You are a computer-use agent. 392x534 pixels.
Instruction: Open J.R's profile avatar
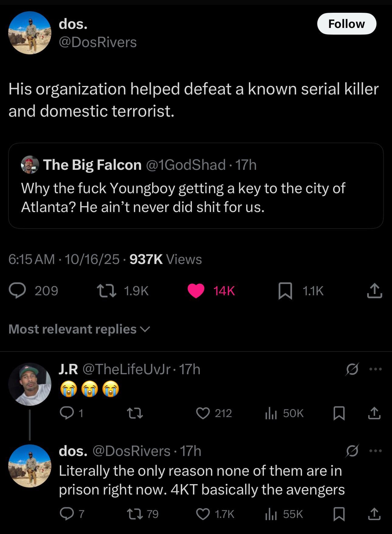point(30,384)
